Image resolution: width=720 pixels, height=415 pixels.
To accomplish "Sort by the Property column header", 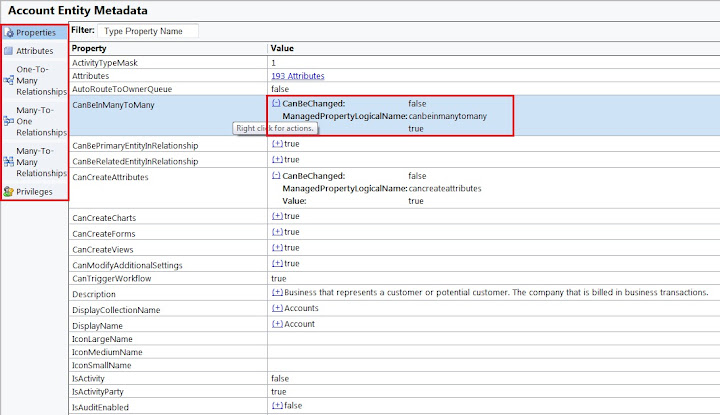I will 90,48.
